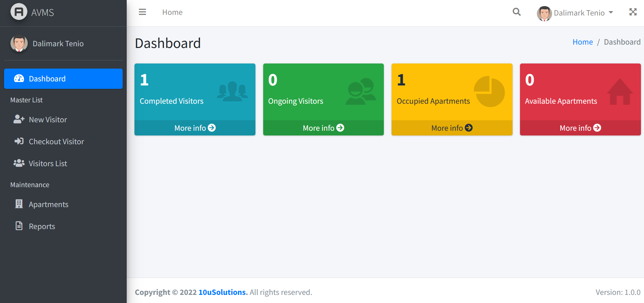Open the Home nav item in top bar
644x303 pixels.
[x=172, y=12]
